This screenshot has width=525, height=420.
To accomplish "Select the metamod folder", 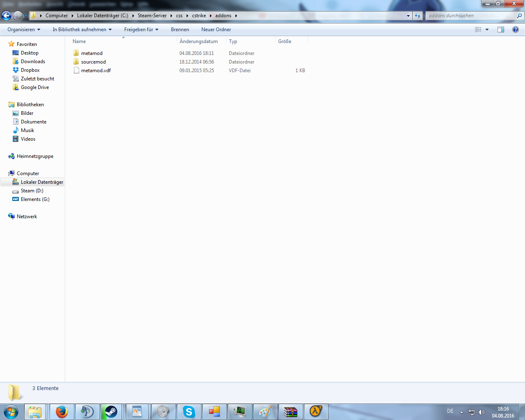I will (x=92, y=53).
